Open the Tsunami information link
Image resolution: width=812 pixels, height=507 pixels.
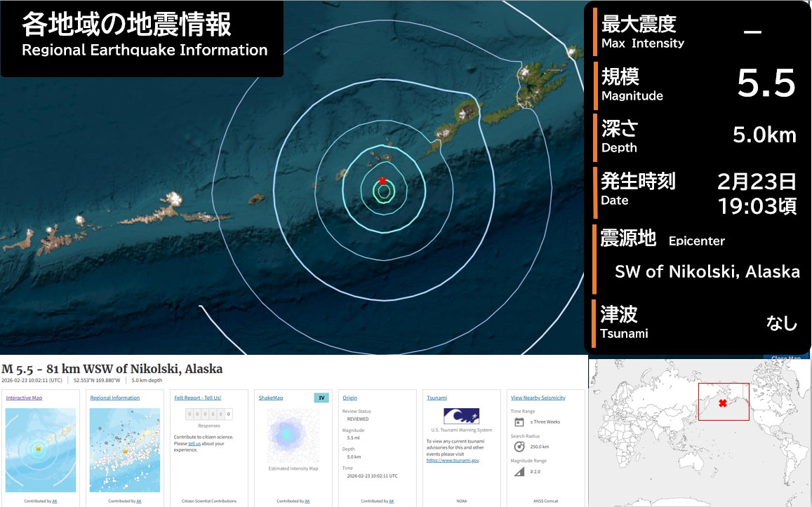(x=436, y=397)
